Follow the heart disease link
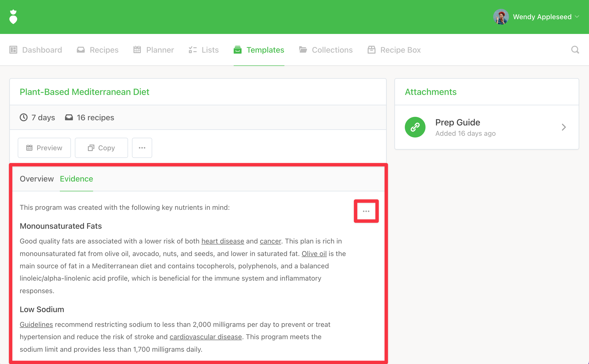Image resolution: width=589 pixels, height=364 pixels. (x=223, y=241)
